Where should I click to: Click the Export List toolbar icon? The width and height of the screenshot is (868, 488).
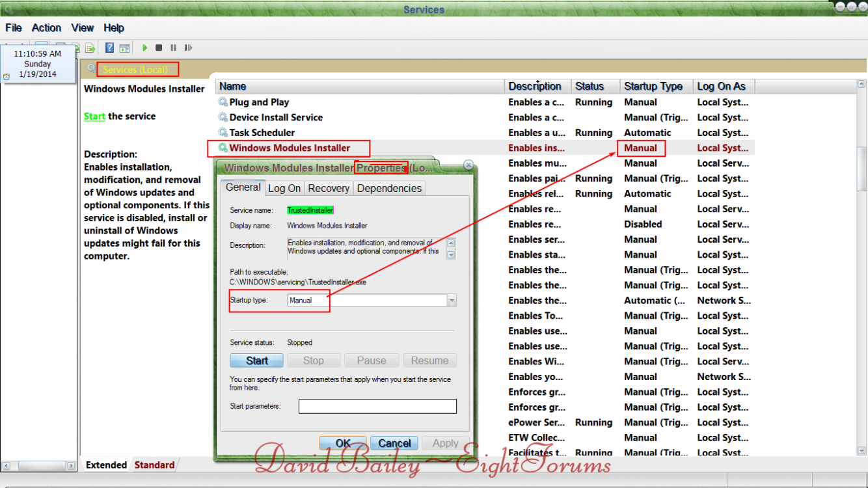(x=90, y=47)
